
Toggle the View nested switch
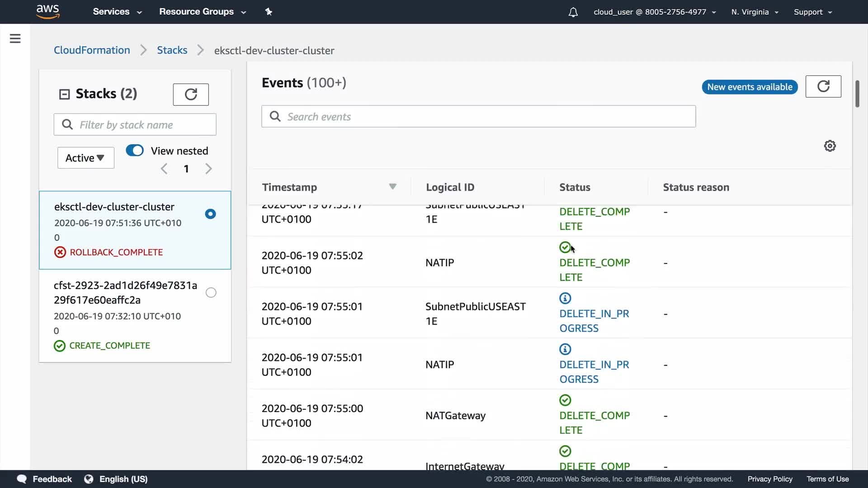tap(135, 150)
